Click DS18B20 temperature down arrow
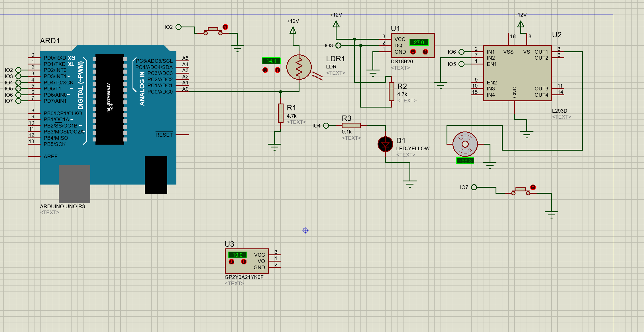 pos(413,52)
